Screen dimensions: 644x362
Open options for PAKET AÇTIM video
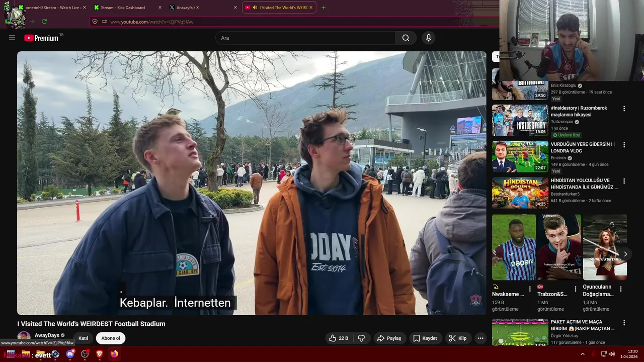[x=624, y=323]
